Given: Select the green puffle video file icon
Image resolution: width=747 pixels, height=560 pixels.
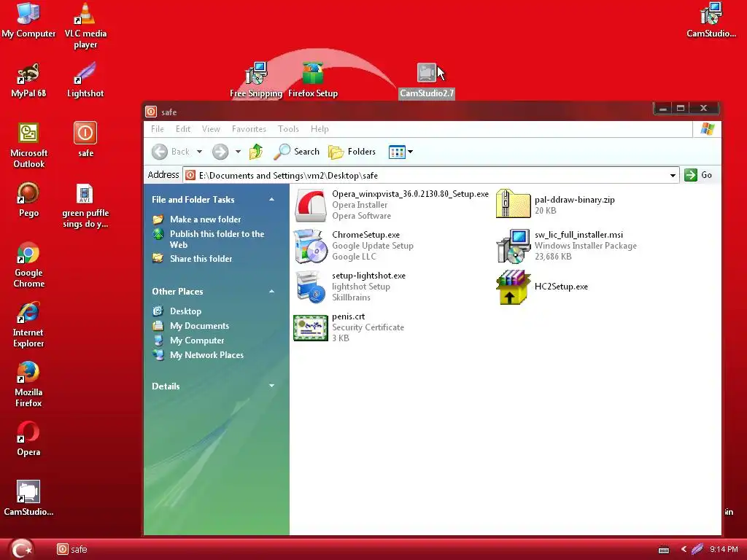Looking at the screenshot, I should click(85, 205).
